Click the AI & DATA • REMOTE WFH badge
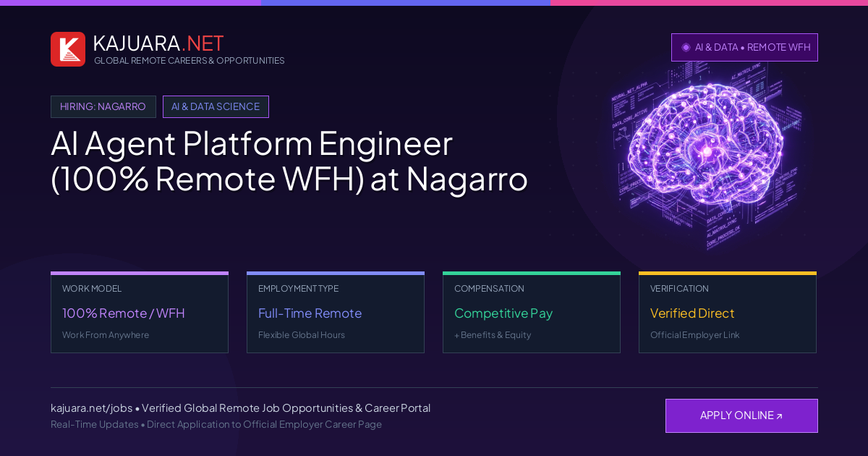The image size is (868, 456). pos(744,47)
